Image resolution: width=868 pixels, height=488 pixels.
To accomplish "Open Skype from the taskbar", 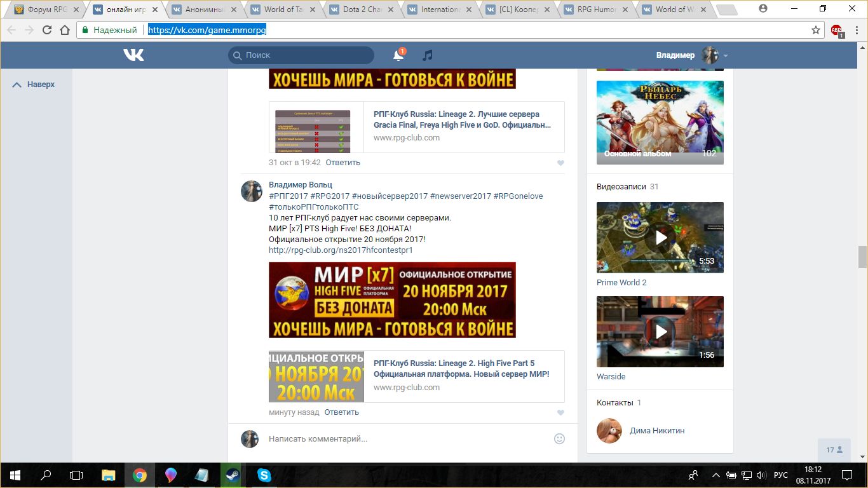I will pyautogui.click(x=264, y=475).
